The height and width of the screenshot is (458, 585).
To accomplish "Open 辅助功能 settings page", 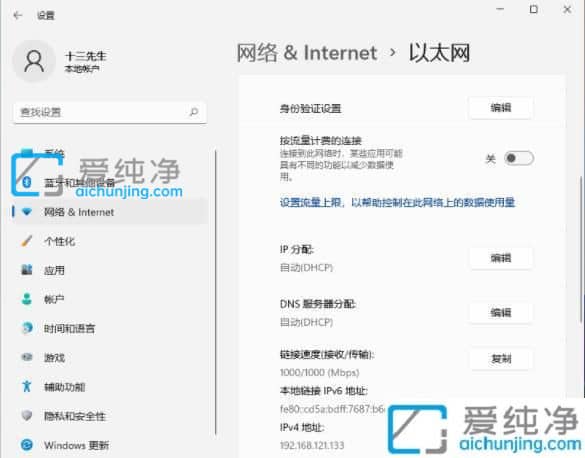I will [x=65, y=387].
